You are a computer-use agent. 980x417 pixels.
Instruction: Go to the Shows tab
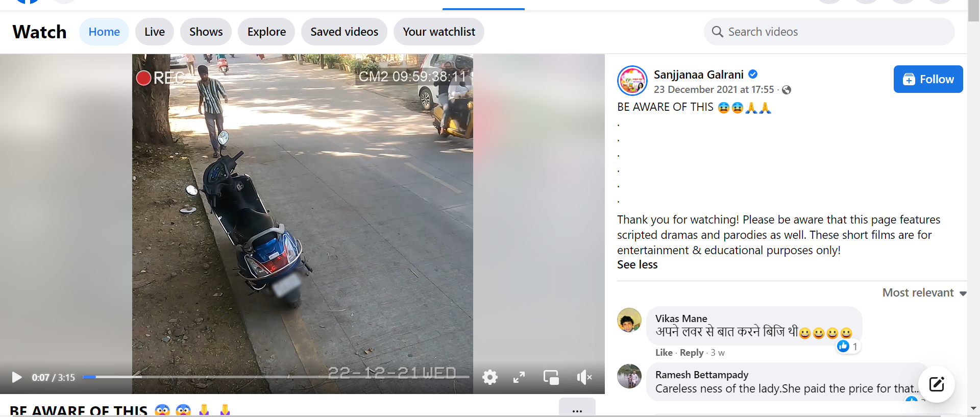click(x=206, y=32)
